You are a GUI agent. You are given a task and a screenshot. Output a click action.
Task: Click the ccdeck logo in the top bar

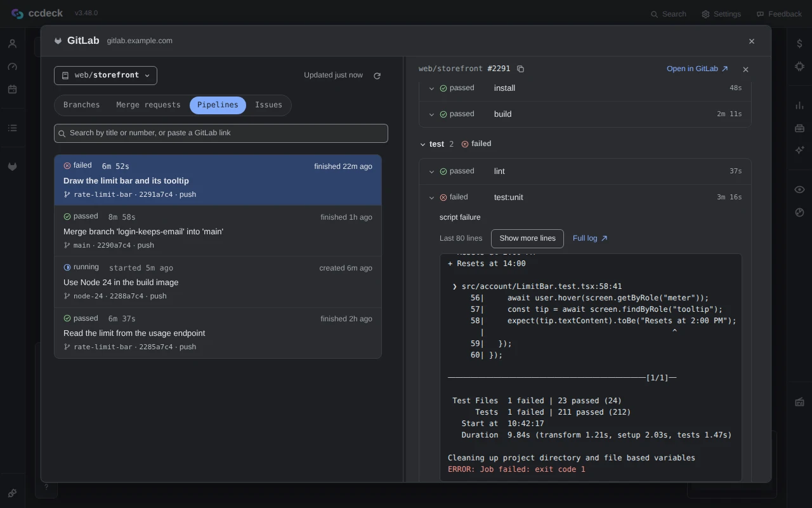tap(37, 13)
